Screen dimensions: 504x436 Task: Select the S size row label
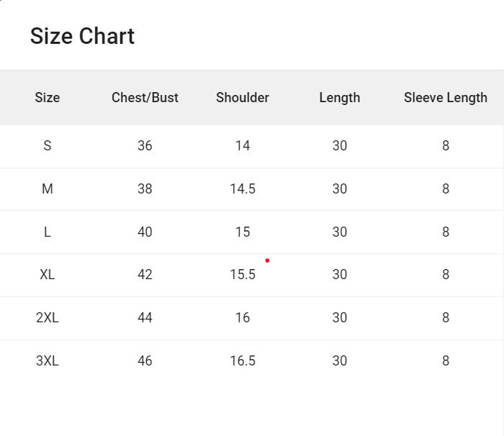(x=48, y=146)
